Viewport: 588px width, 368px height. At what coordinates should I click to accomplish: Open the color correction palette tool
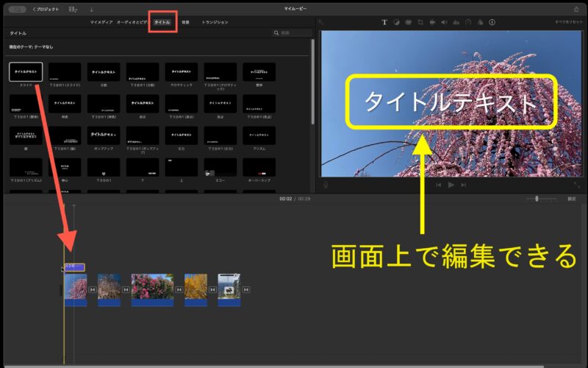click(408, 22)
